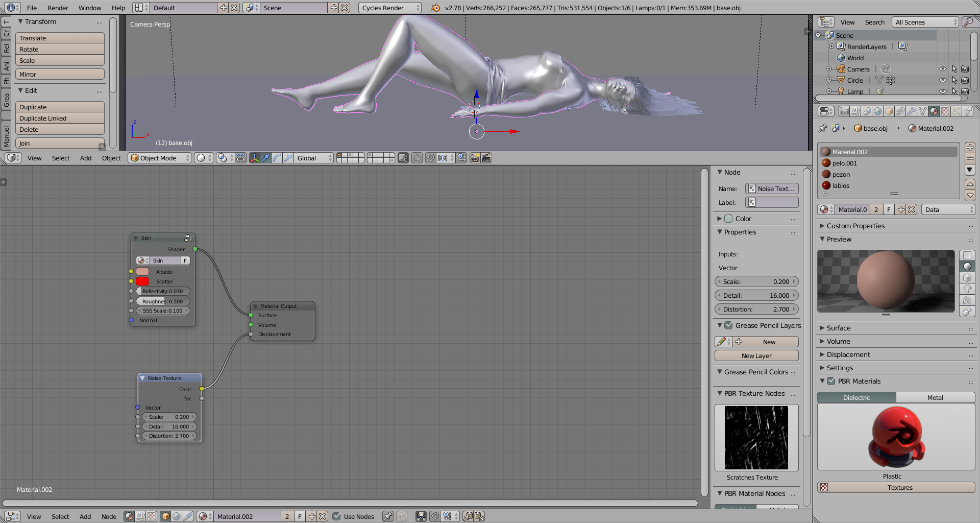Open the Render menu

tap(58, 8)
